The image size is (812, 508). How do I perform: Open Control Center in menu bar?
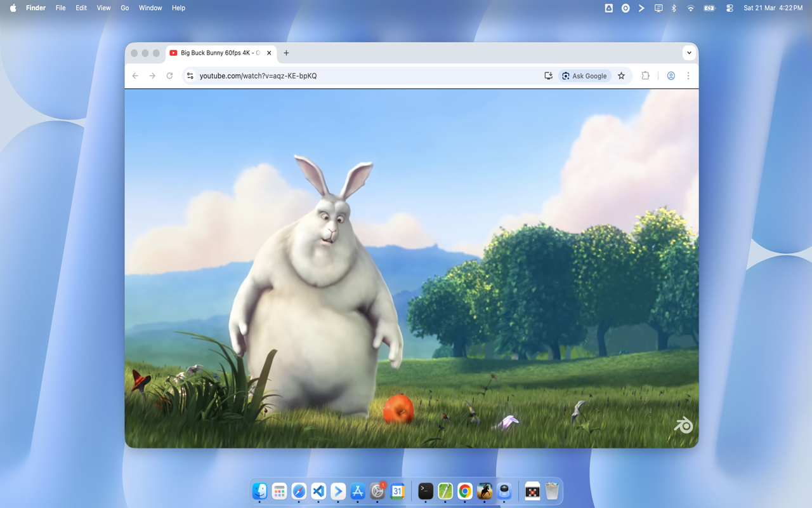tap(730, 8)
